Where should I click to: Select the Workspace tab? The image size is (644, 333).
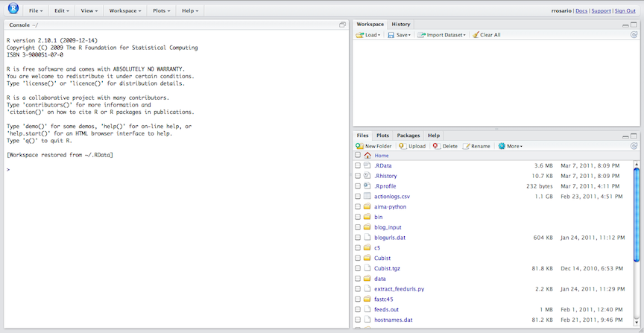(370, 25)
